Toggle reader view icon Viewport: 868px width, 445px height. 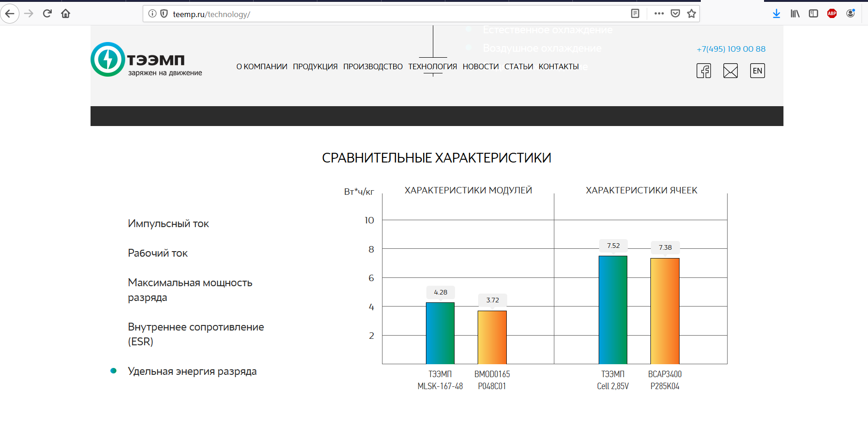tap(635, 13)
